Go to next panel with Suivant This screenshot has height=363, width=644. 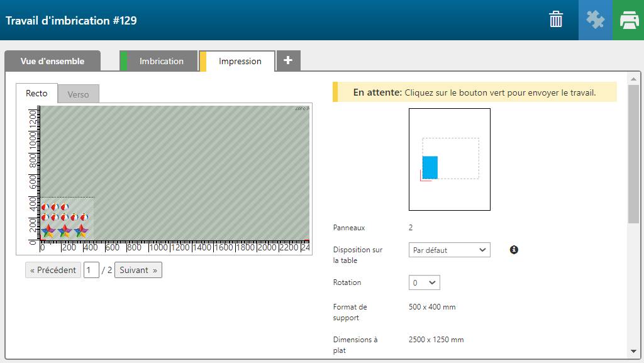[138, 270]
